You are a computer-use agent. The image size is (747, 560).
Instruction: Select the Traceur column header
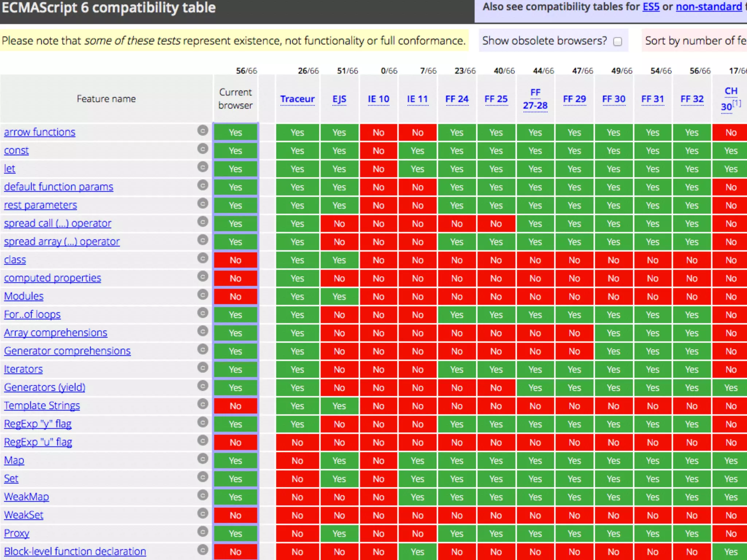297,99
